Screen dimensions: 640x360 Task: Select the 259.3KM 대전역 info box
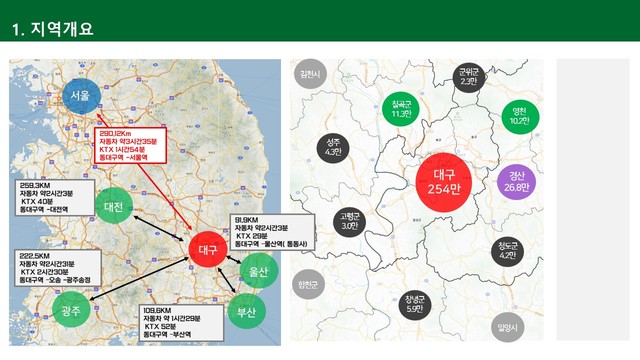point(55,198)
